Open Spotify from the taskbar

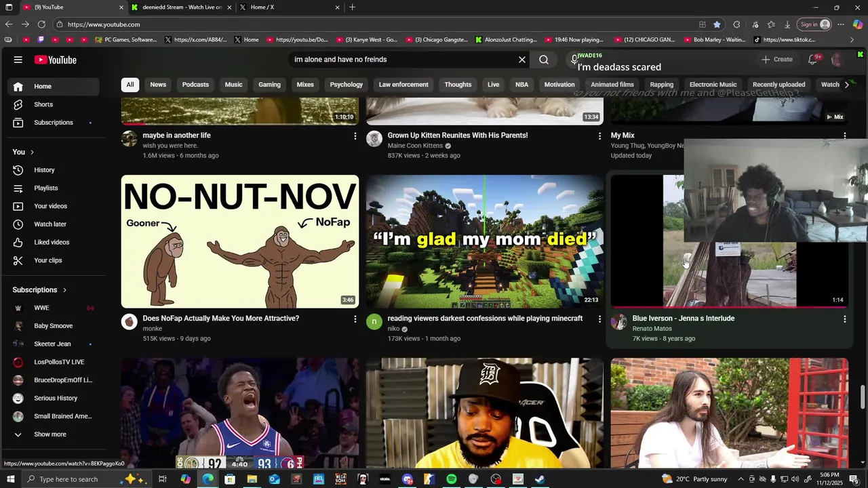click(x=452, y=479)
